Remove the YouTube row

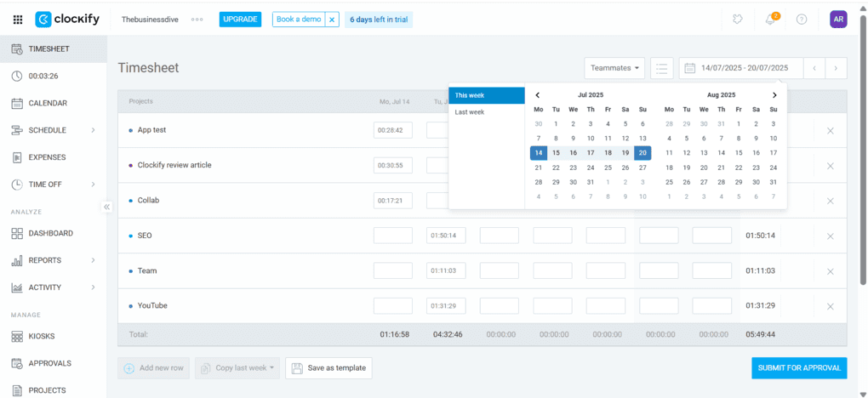[x=831, y=306]
